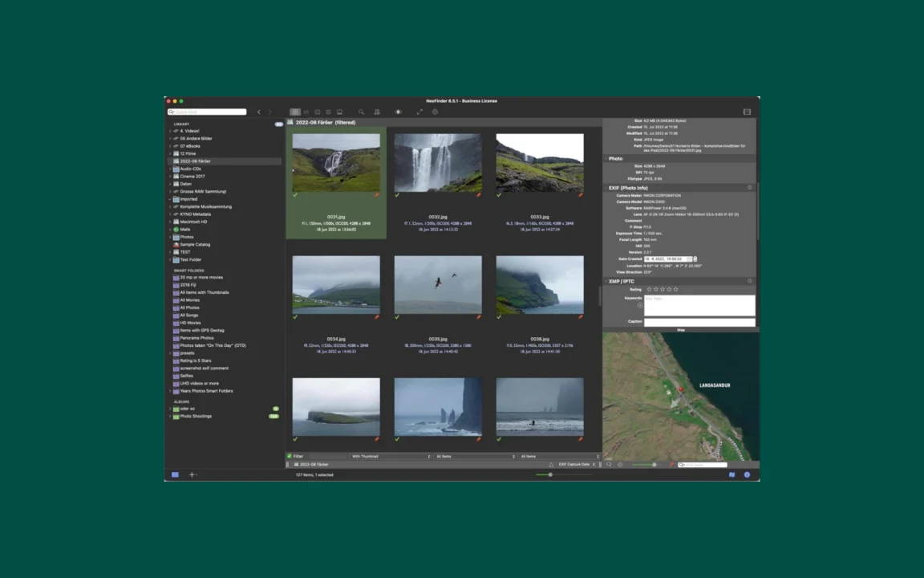Collapse the XMP / IPTC section
The width and height of the screenshot is (924, 578).
coord(606,281)
